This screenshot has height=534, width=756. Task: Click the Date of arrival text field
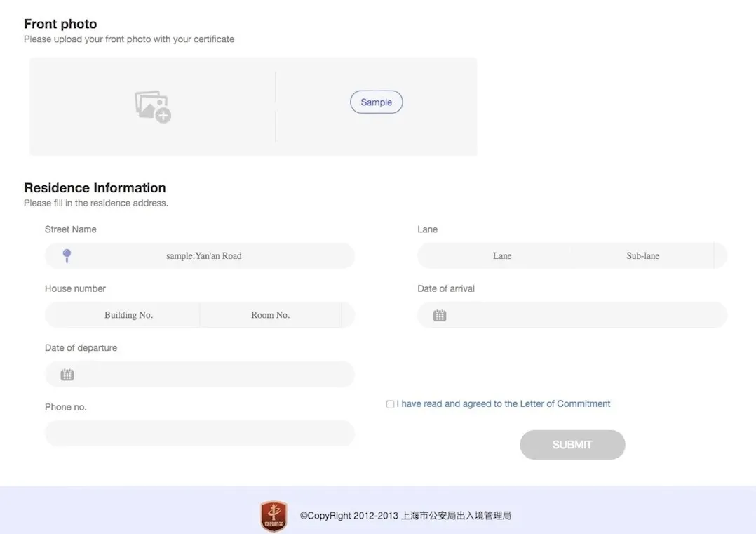tap(582, 316)
